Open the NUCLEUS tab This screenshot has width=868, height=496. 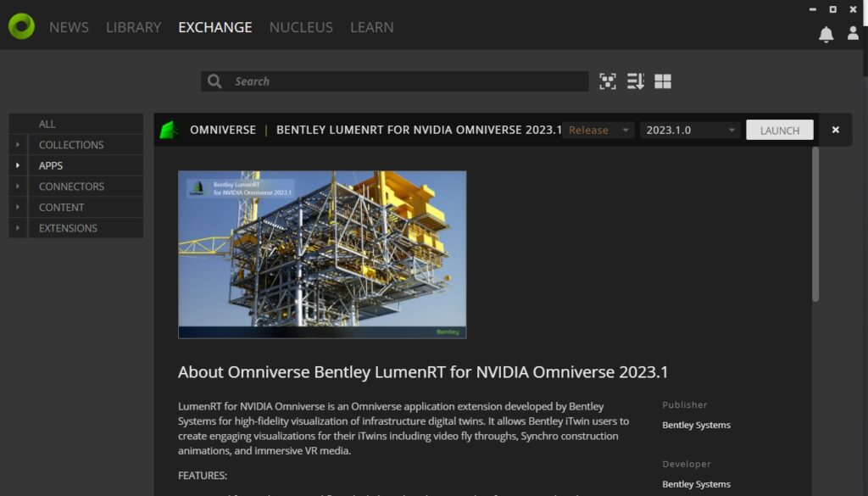click(x=301, y=26)
